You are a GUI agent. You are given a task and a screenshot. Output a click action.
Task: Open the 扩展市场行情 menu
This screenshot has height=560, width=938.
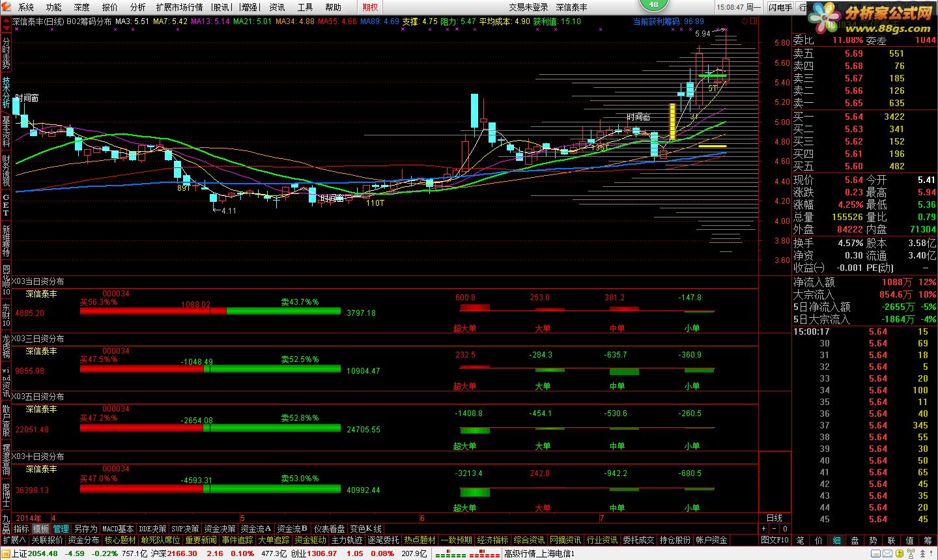(x=179, y=7)
